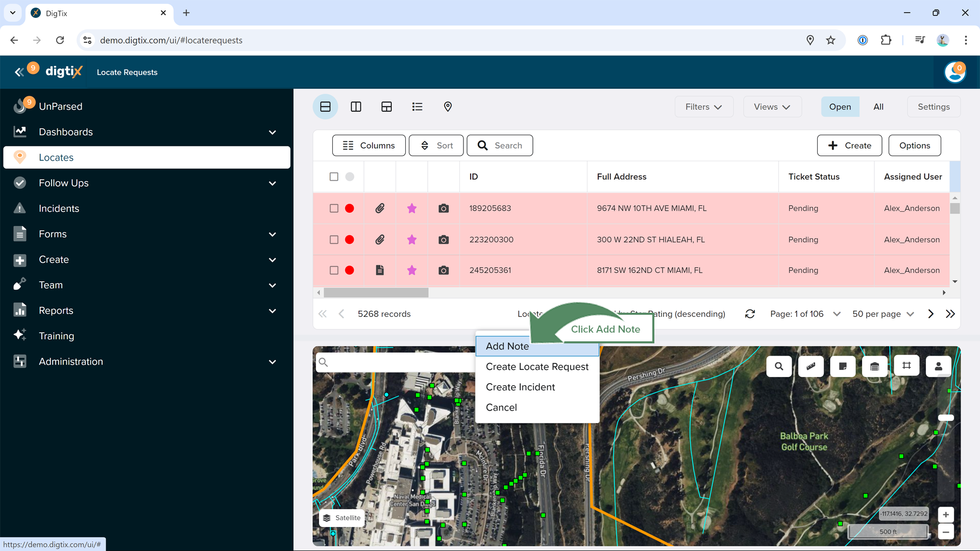
Task: Select the list view layout icon
Action: tap(417, 107)
